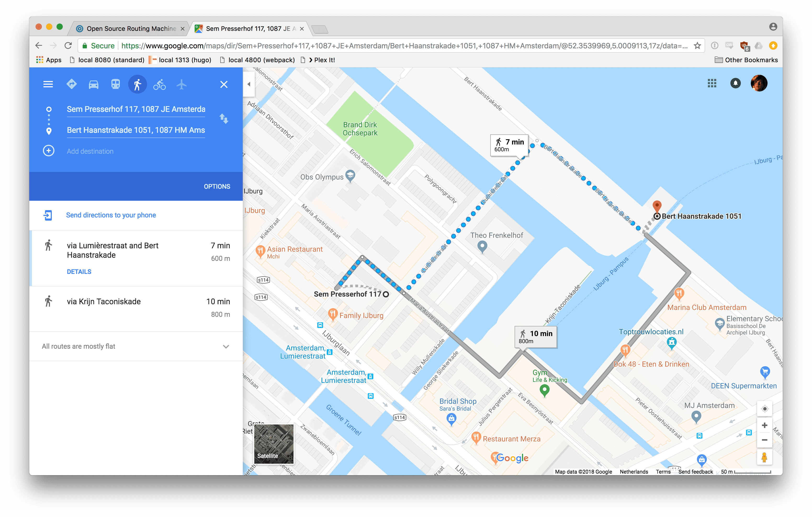The image size is (812, 517).
Task: Select transit travel mode icon
Action: tap(115, 84)
